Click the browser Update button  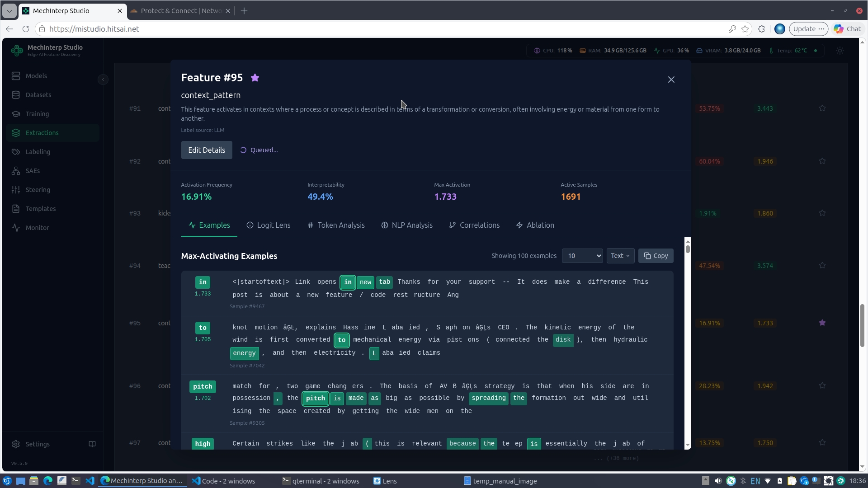[x=809, y=29]
